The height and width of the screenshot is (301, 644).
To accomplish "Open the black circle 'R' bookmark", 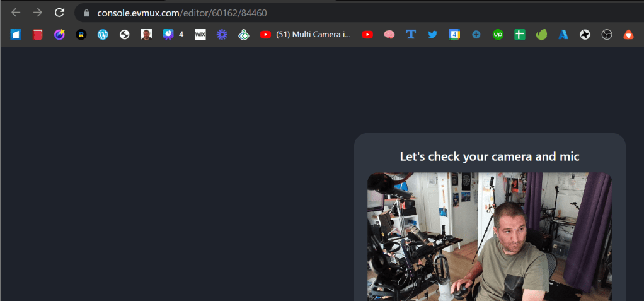I will click(x=81, y=35).
